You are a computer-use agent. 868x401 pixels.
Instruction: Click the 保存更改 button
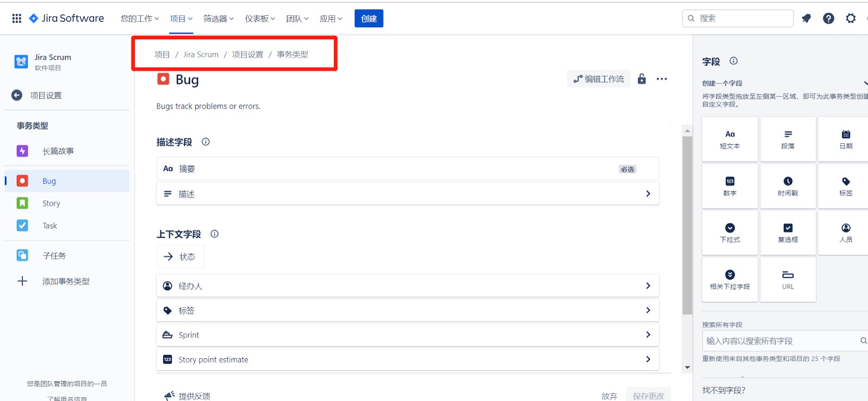click(648, 396)
